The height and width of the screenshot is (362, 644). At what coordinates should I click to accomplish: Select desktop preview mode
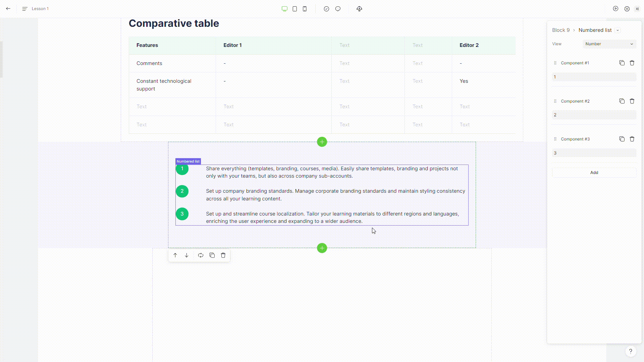284,9
